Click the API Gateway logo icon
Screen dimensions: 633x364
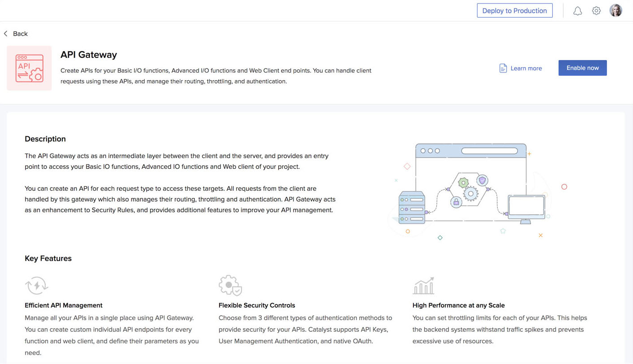(x=29, y=68)
